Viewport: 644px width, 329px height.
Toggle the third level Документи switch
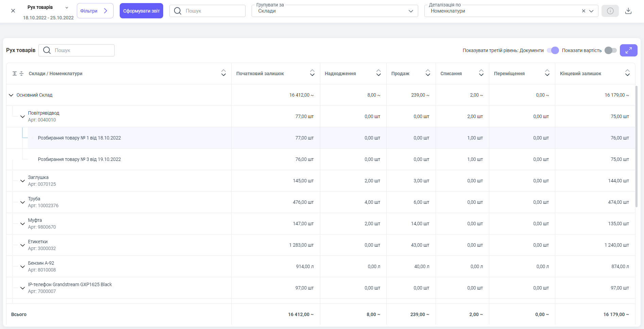coord(553,50)
